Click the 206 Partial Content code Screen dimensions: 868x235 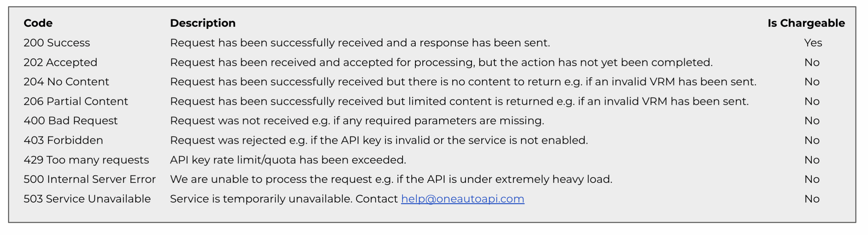[x=76, y=101]
